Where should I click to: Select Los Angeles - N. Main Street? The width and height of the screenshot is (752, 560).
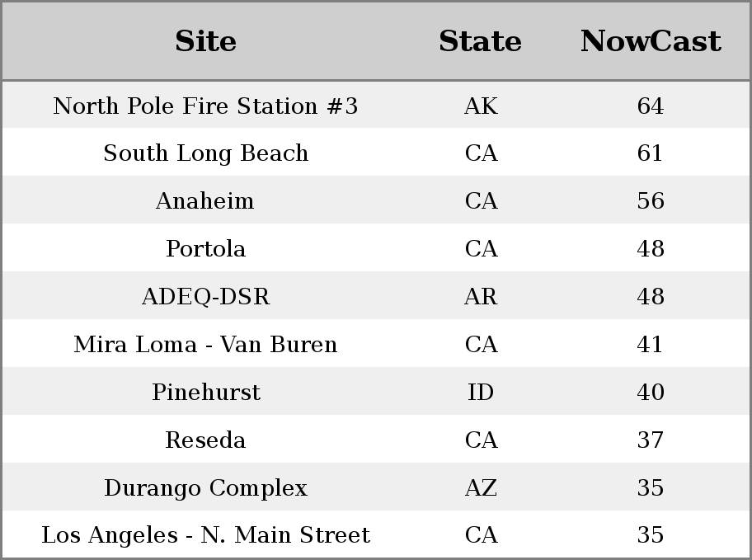tap(206, 535)
